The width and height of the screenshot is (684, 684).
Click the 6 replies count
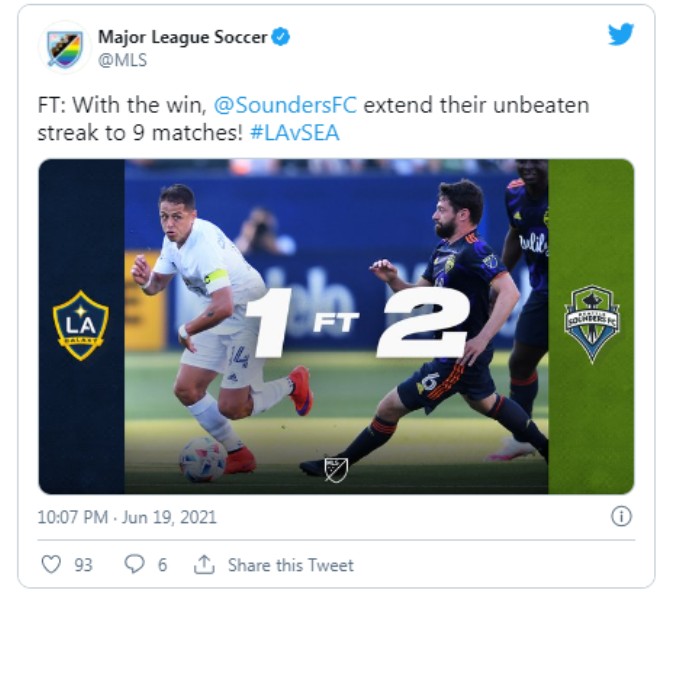[162, 565]
